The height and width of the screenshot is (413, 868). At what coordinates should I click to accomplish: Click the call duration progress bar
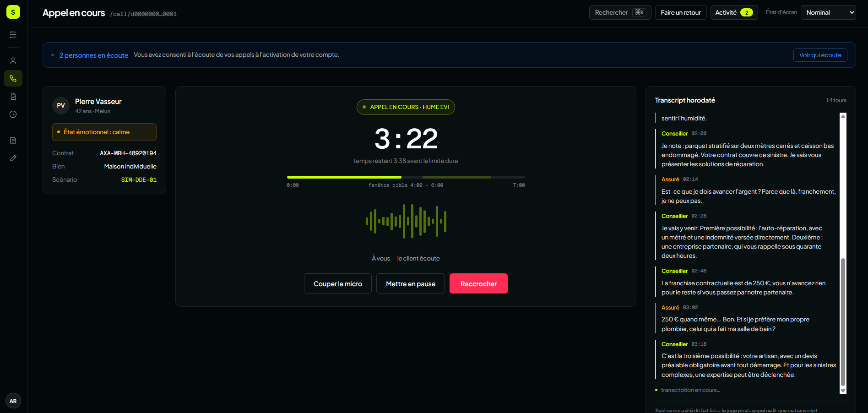point(406,177)
